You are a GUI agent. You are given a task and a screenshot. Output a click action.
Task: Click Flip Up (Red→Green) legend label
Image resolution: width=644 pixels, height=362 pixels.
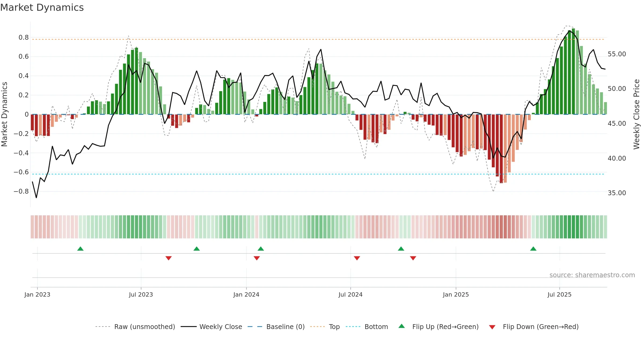click(x=445, y=327)
